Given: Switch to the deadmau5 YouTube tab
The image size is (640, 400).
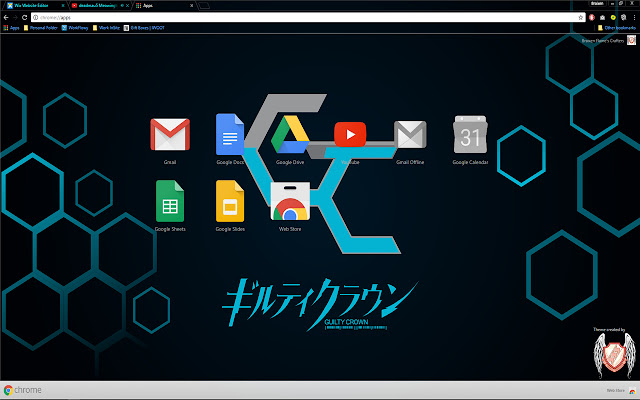Looking at the screenshot, I should tap(97, 5).
